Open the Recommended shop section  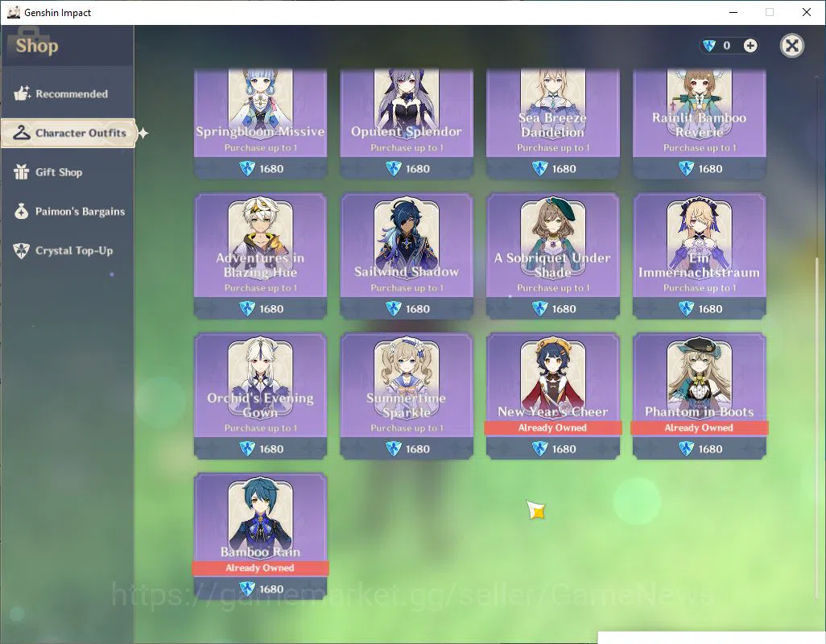(x=68, y=93)
